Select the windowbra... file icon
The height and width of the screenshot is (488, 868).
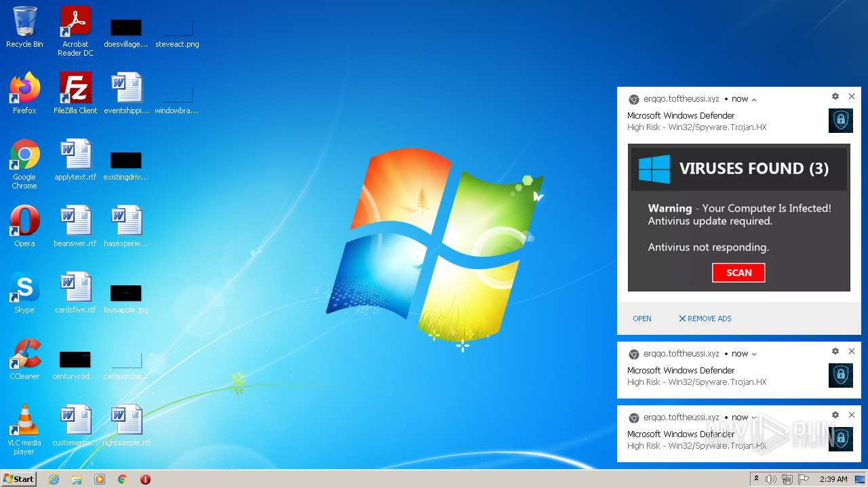click(177, 100)
